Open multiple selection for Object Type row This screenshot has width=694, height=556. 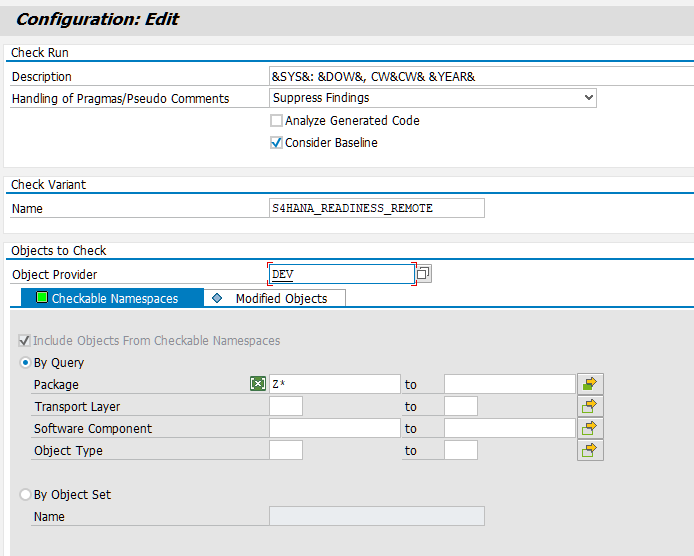590,450
